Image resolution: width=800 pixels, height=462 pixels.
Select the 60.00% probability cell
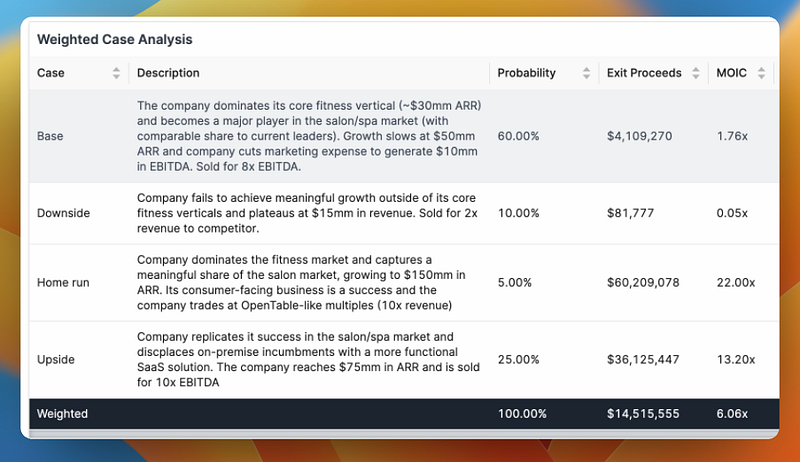(519, 136)
